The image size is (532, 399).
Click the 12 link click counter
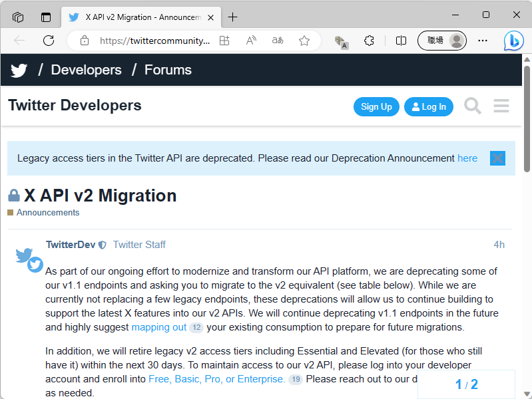196,327
